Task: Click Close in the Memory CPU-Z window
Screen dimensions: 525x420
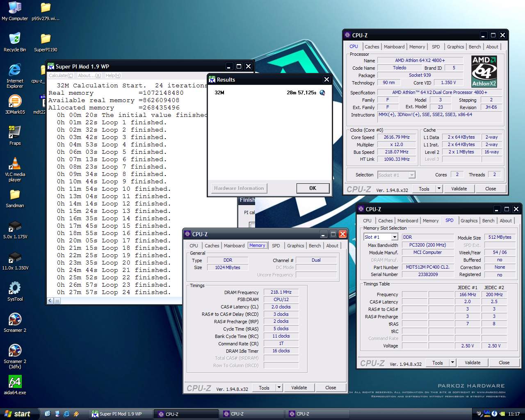Action: pos(331,388)
